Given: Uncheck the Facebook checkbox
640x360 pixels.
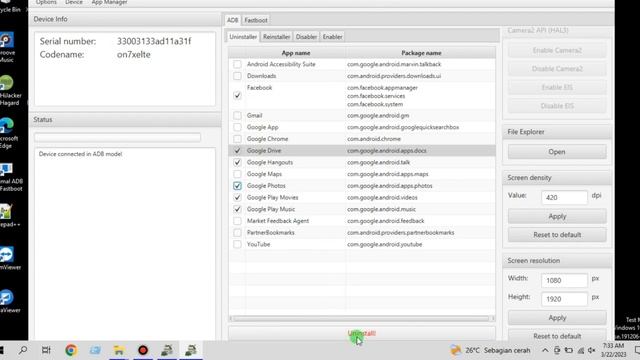Looking at the screenshot, I should click(x=237, y=96).
